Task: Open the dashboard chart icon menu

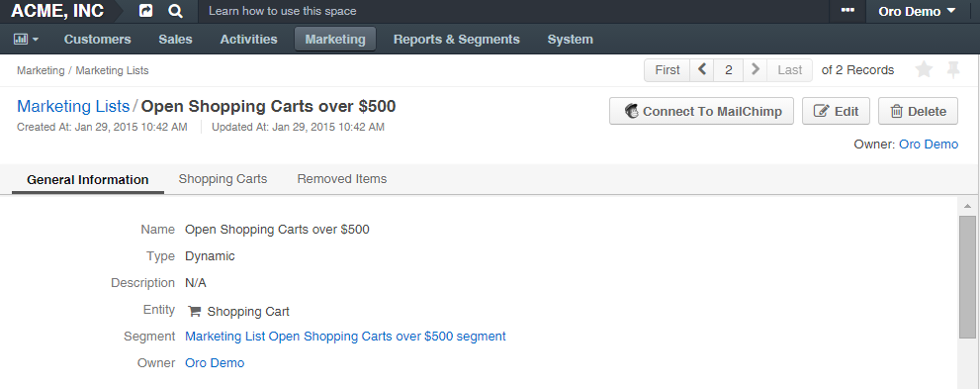Action: 26,40
